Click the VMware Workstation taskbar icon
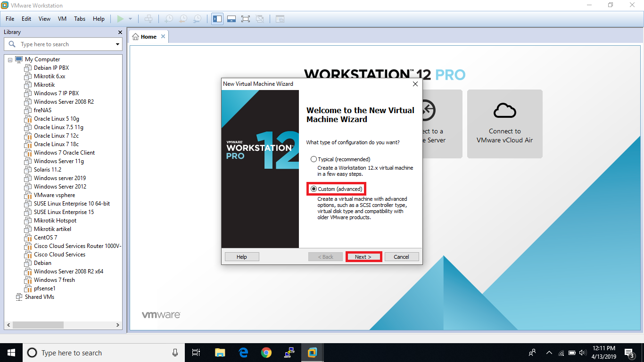Image resolution: width=644 pixels, height=362 pixels. [312, 353]
